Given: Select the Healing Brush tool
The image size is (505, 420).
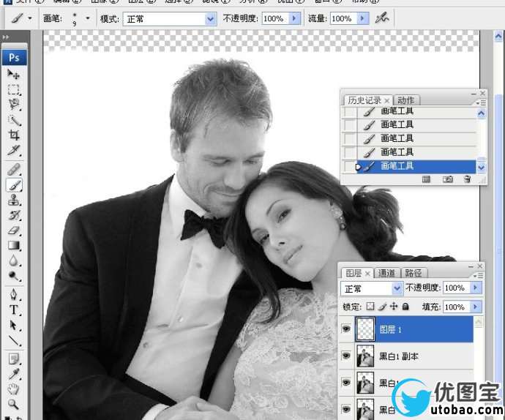Looking at the screenshot, I should pos(13,170).
